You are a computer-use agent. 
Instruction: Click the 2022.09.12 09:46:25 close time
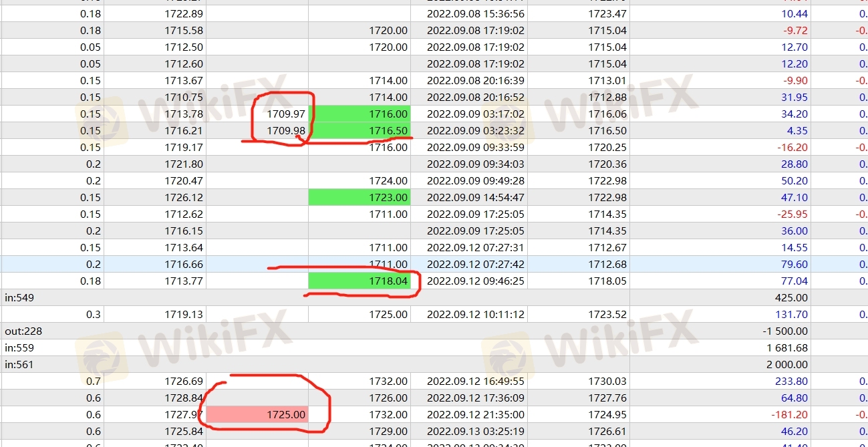tap(475, 281)
